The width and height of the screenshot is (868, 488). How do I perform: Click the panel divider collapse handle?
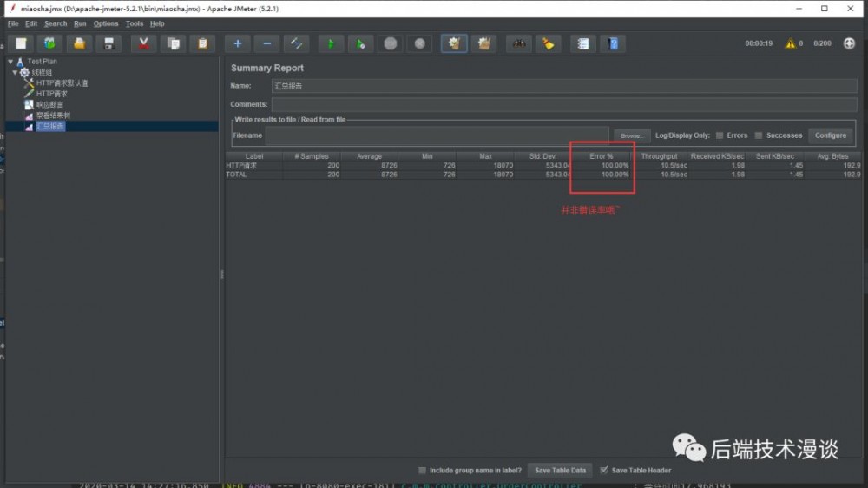click(222, 274)
